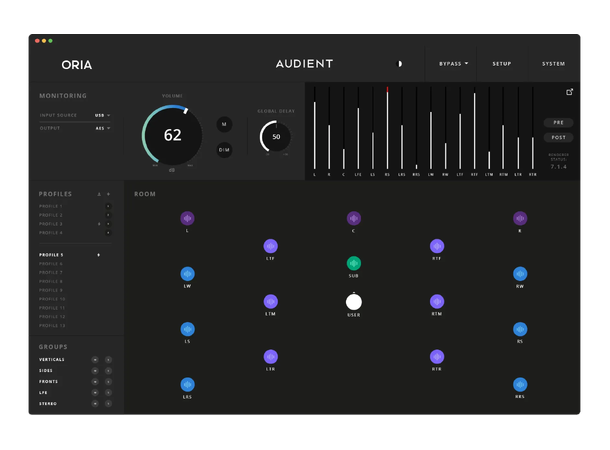Image resolution: width=610 pixels, height=450 pixels.
Task: Click the round button beside Profile 2
Action: click(108, 215)
